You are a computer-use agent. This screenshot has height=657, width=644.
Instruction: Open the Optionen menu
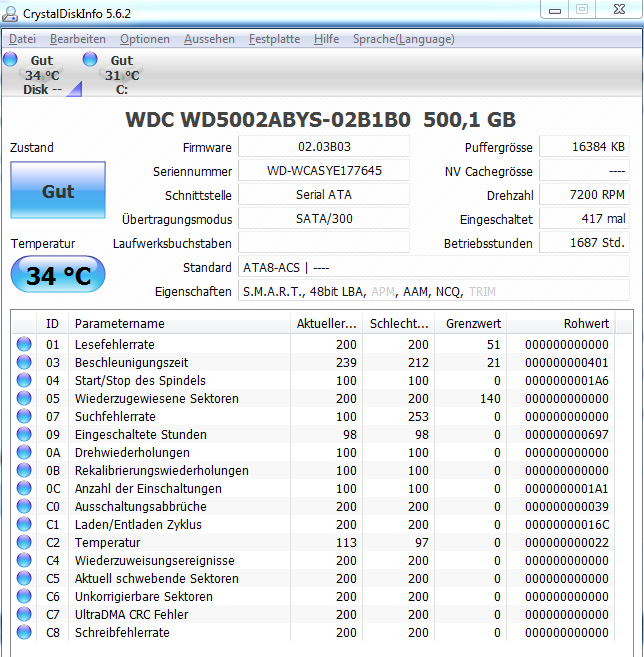click(x=145, y=39)
